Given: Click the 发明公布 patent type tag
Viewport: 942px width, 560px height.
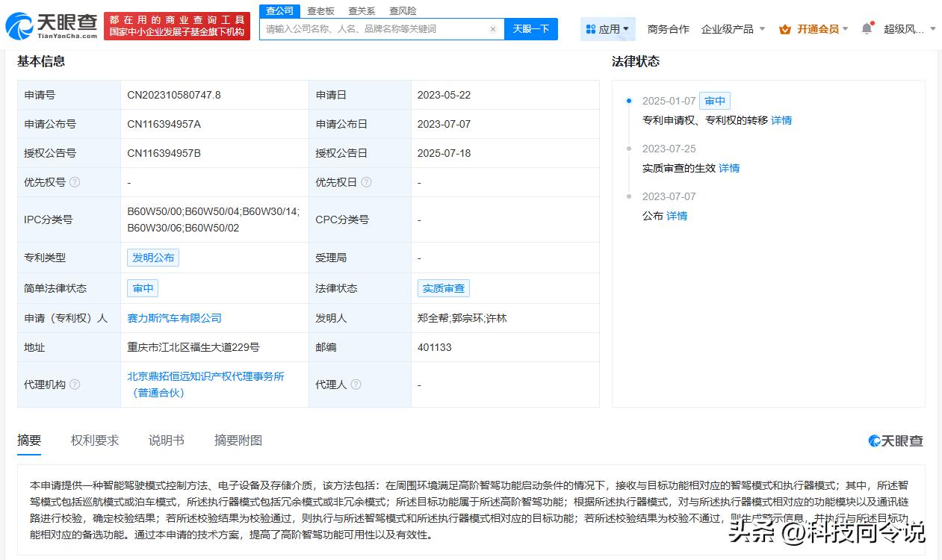Looking at the screenshot, I should [x=153, y=258].
